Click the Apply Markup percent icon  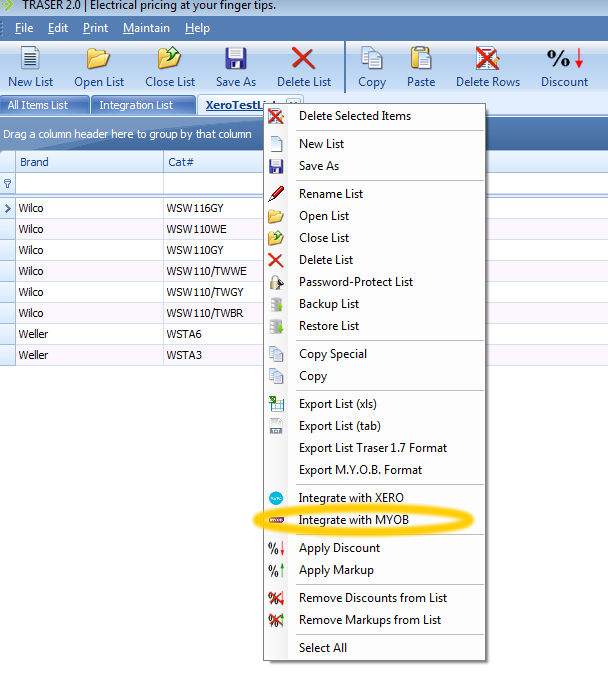[276, 570]
